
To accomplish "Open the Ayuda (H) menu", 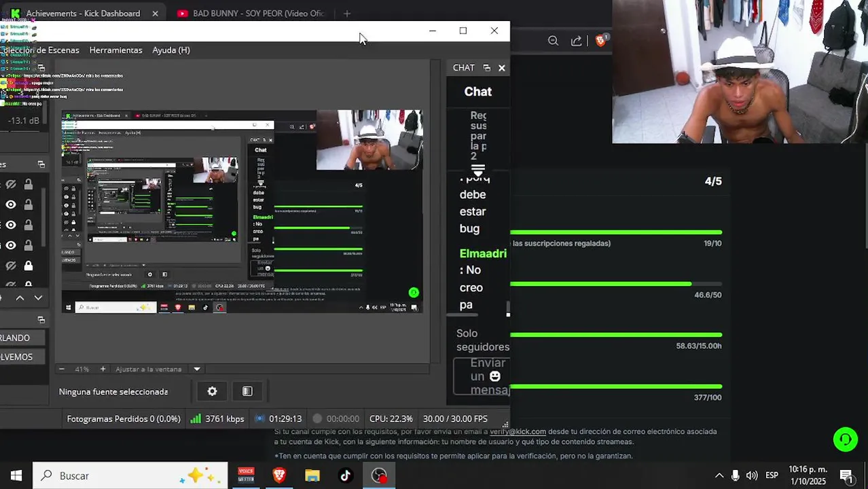I will click(171, 50).
